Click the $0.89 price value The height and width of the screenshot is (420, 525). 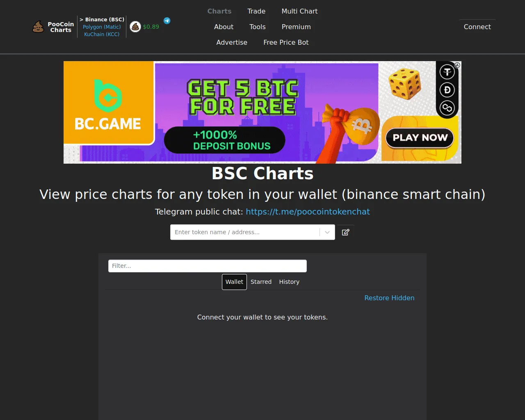[151, 27]
